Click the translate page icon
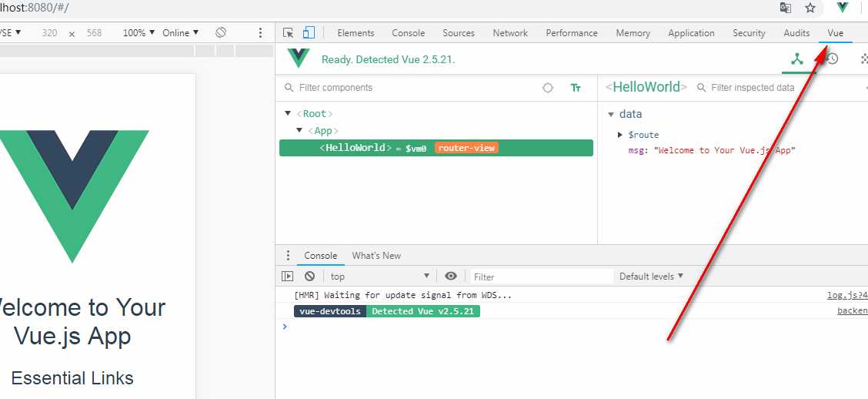This screenshot has height=399, width=868. pos(785,8)
